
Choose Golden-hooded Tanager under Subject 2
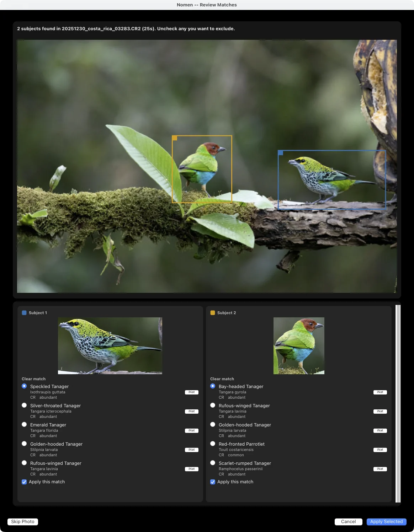pyautogui.click(x=213, y=424)
